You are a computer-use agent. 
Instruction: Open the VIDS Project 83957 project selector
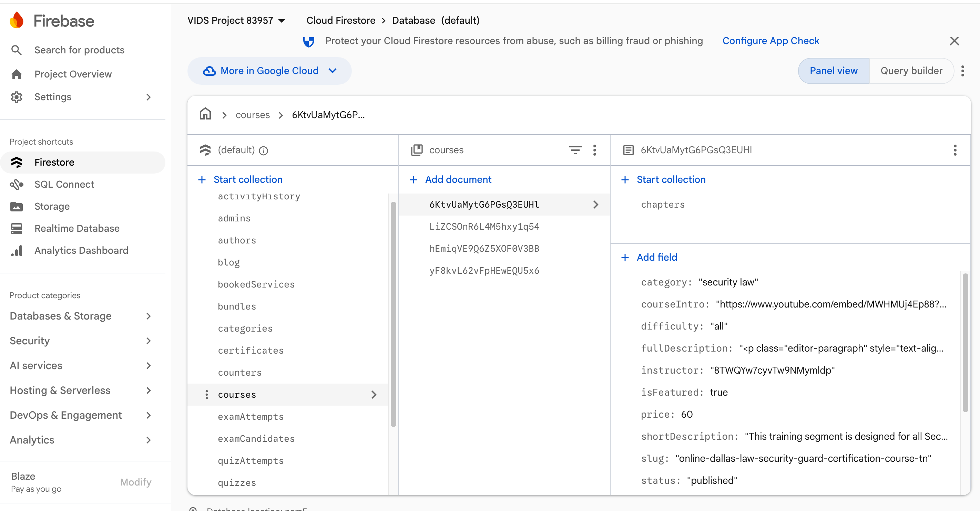click(x=236, y=20)
